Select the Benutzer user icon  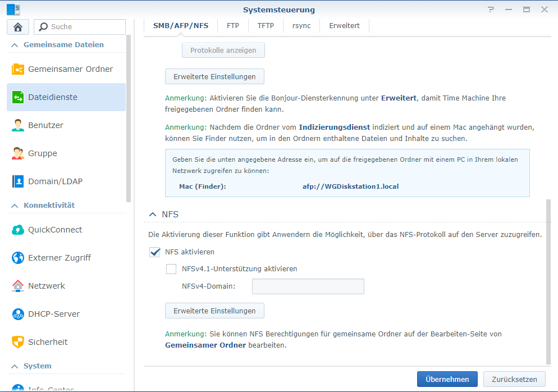coord(18,125)
